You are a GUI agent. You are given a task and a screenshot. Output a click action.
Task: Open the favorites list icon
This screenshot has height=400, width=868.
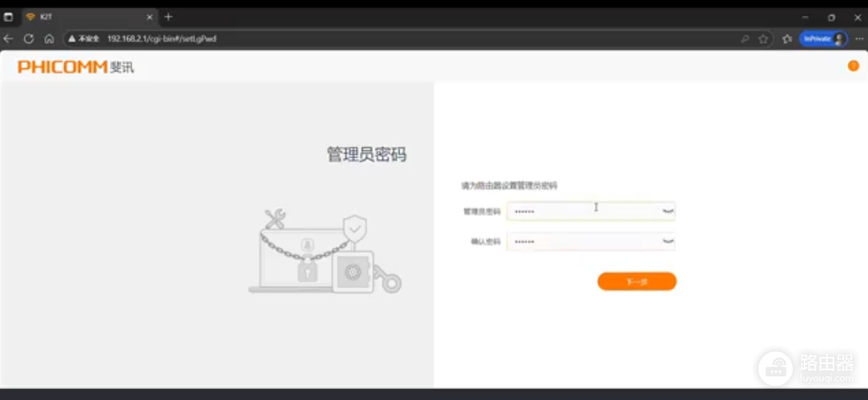click(x=787, y=38)
